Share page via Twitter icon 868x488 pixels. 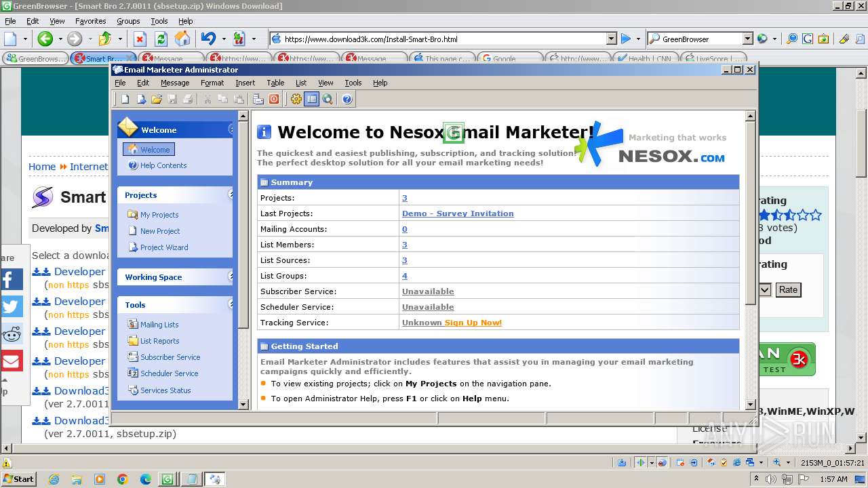coord(11,306)
